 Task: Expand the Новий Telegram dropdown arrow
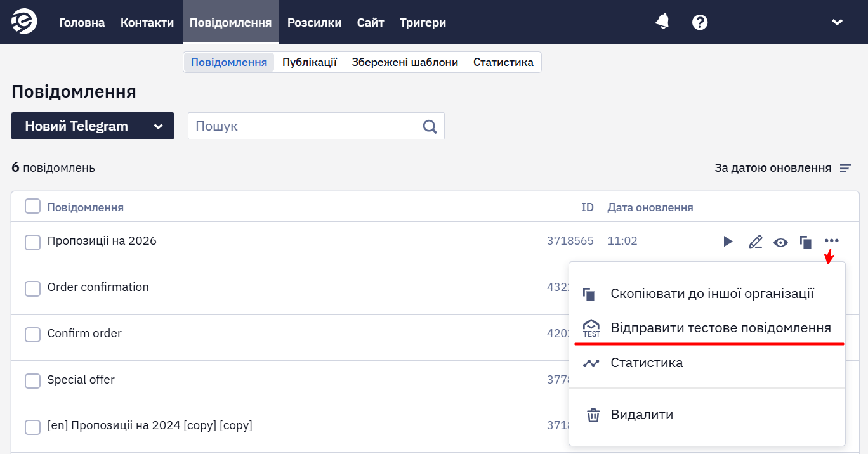158,126
